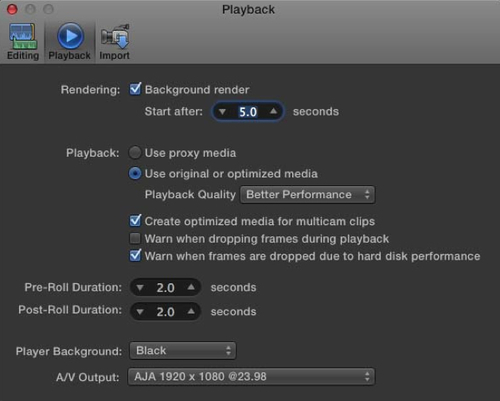Close the Playback preferences window
The width and height of the screenshot is (500, 401).
(x=12, y=9)
